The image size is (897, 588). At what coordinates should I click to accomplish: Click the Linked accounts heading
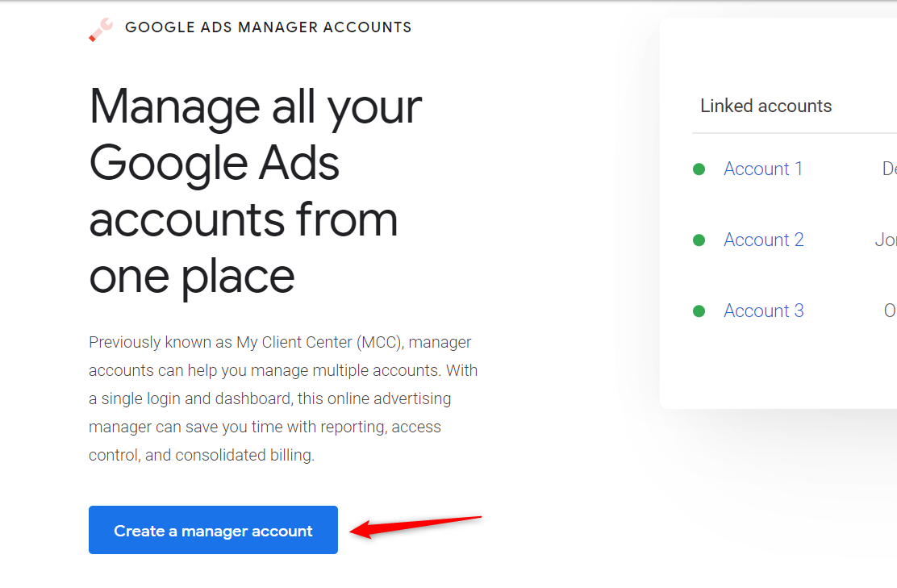pos(766,106)
